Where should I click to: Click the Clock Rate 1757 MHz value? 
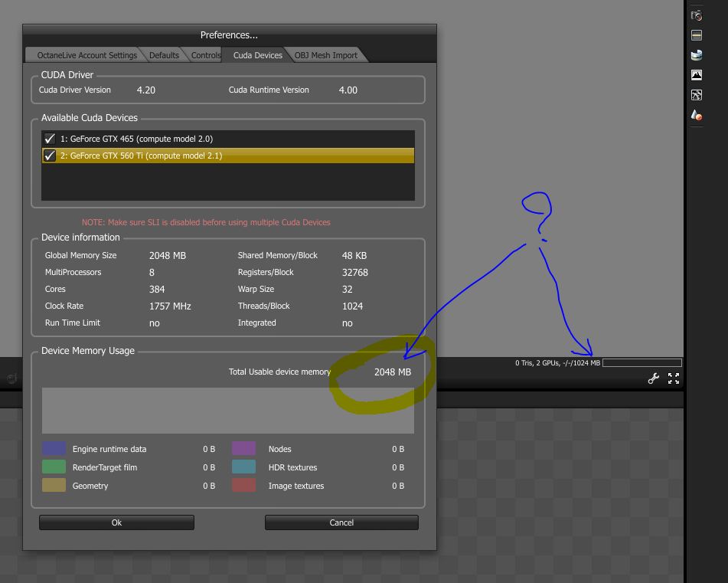point(170,306)
